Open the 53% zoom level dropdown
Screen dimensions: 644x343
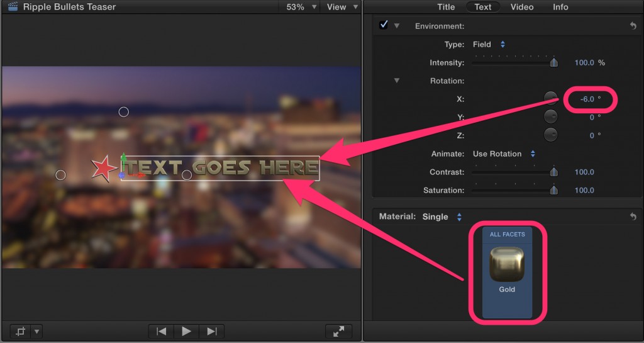tap(301, 7)
